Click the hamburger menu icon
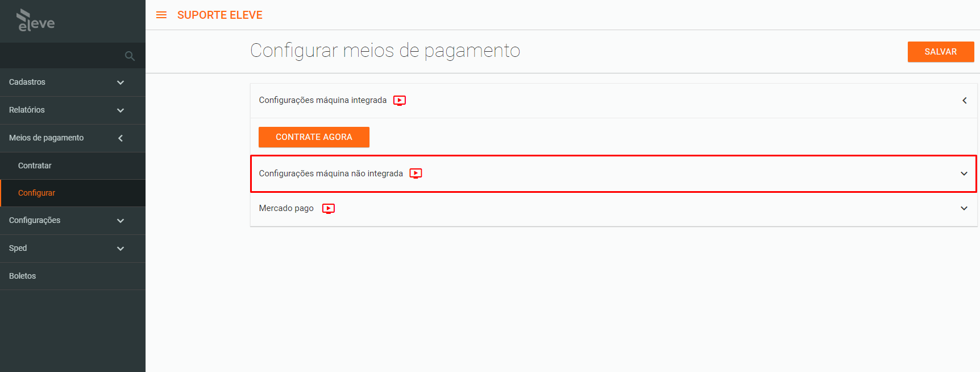Image resolution: width=980 pixels, height=372 pixels. [161, 15]
